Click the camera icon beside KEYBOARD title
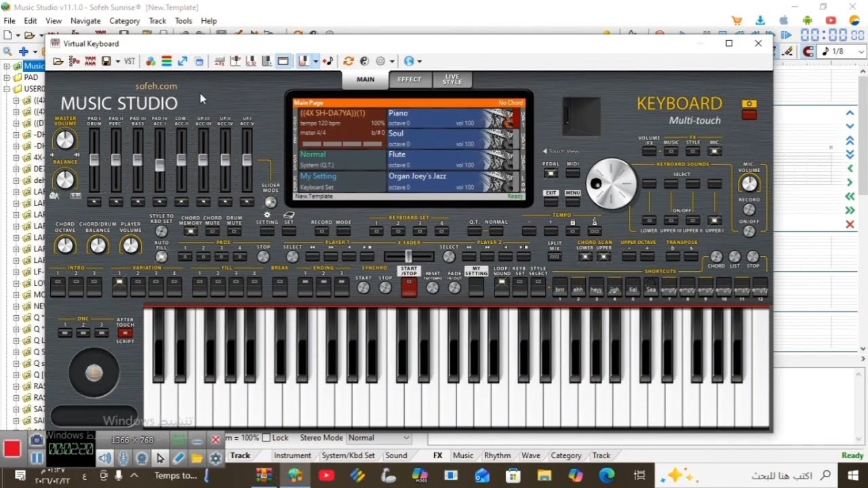This screenshot has width=868, height=488. pos(749,104)
